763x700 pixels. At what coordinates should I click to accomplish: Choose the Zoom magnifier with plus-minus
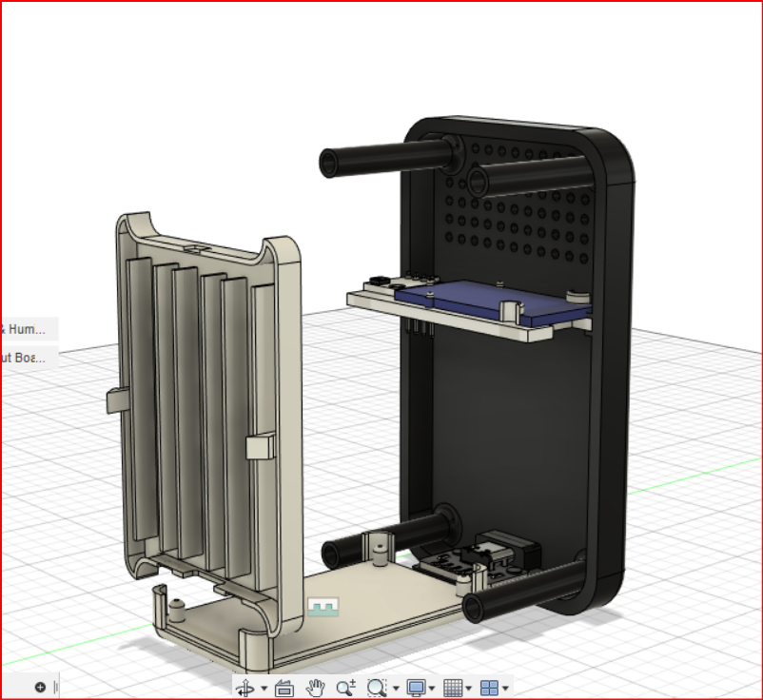click(346, 688)
